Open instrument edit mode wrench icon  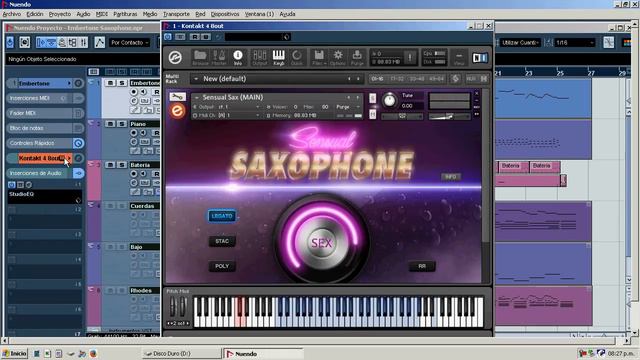coord(177,97)
